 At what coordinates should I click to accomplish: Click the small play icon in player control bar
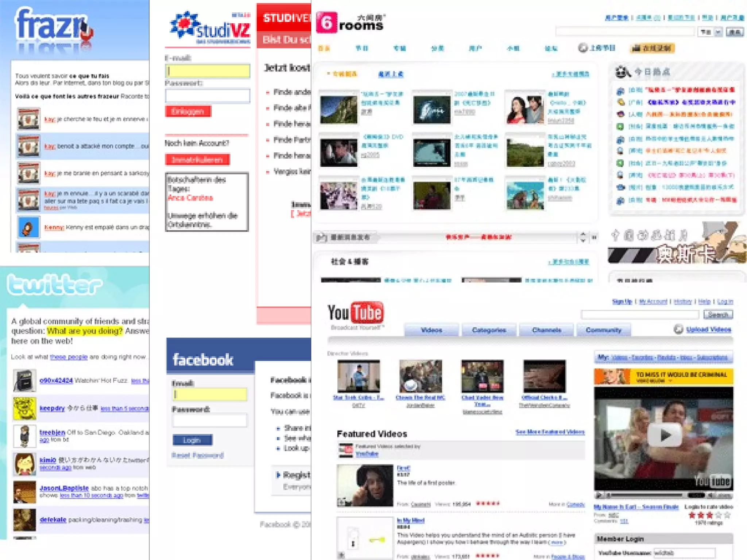tap(598, 495)
